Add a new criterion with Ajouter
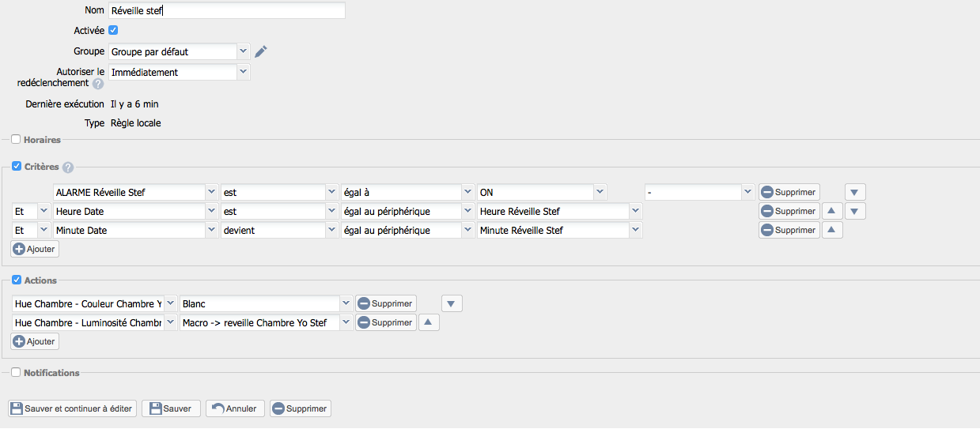This screenshot has height=429, width=980. point(35,249)
